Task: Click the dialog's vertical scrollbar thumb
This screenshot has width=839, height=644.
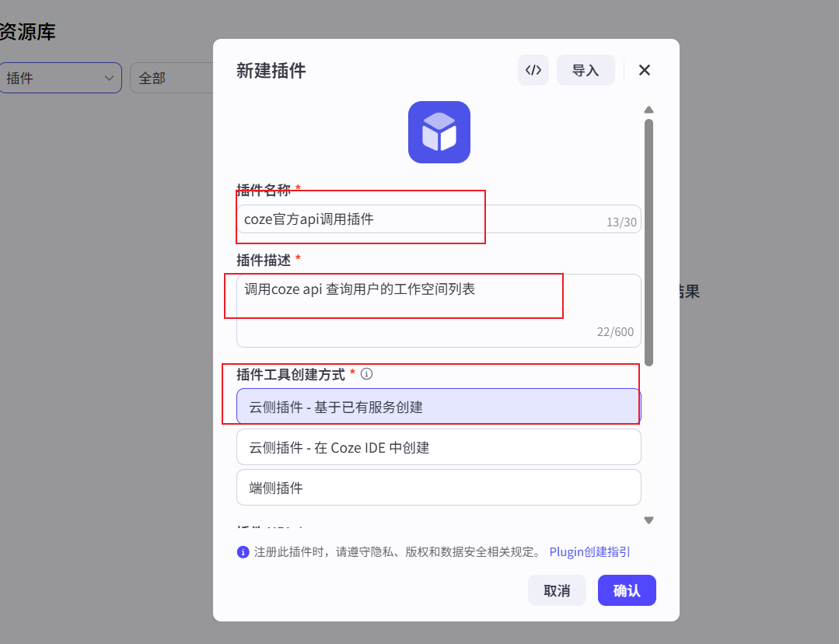Action: (648, 243)
